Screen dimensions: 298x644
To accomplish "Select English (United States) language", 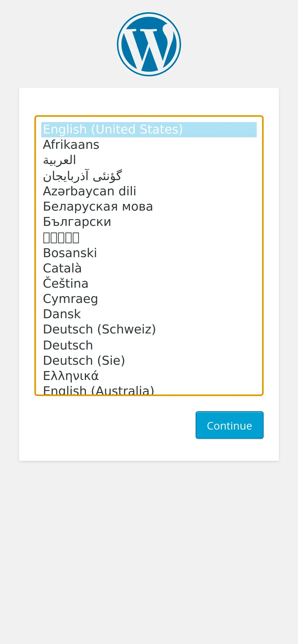I will [113, 129].
